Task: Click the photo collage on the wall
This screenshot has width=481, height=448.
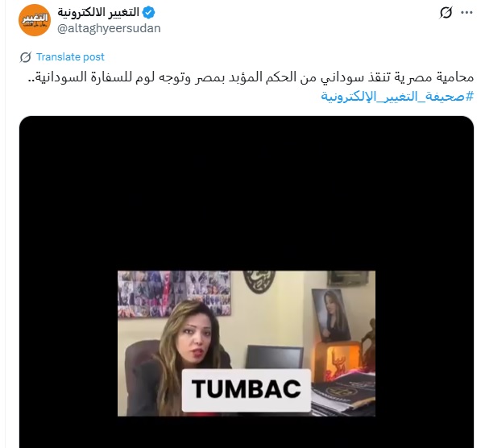Action: point(174,293)
